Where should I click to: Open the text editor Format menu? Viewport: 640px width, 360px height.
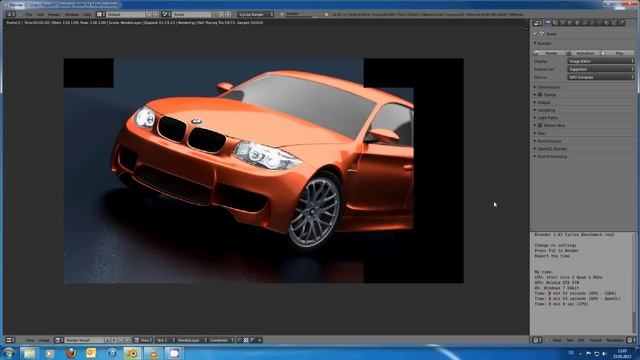tap(595, 340)
